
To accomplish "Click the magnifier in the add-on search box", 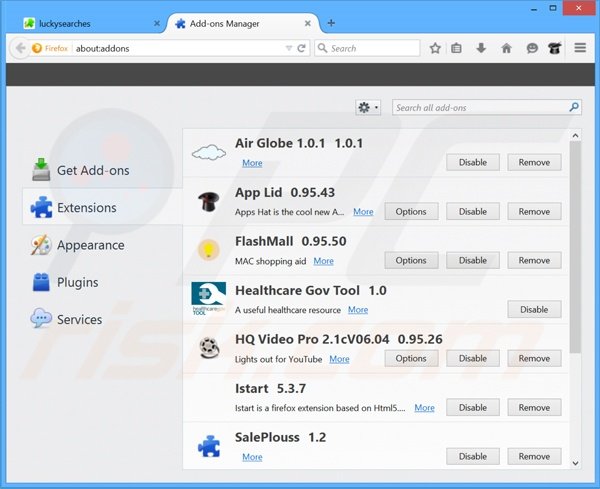I will [x=574, y=108].
